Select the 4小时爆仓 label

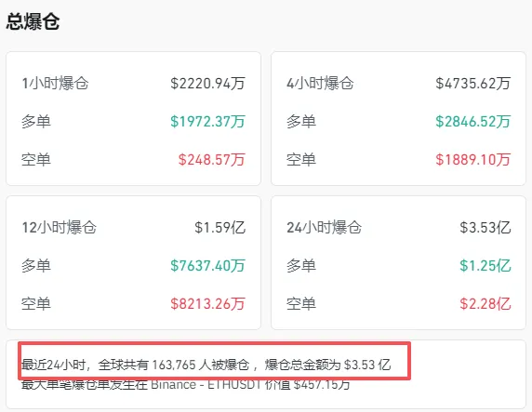[320, 84]
